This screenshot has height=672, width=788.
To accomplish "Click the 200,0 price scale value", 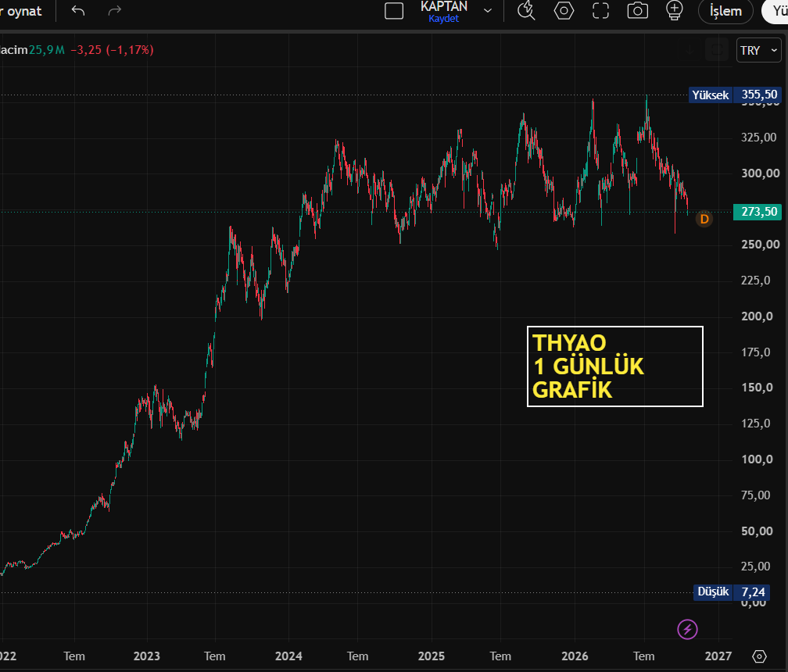I will click(758, 316).
